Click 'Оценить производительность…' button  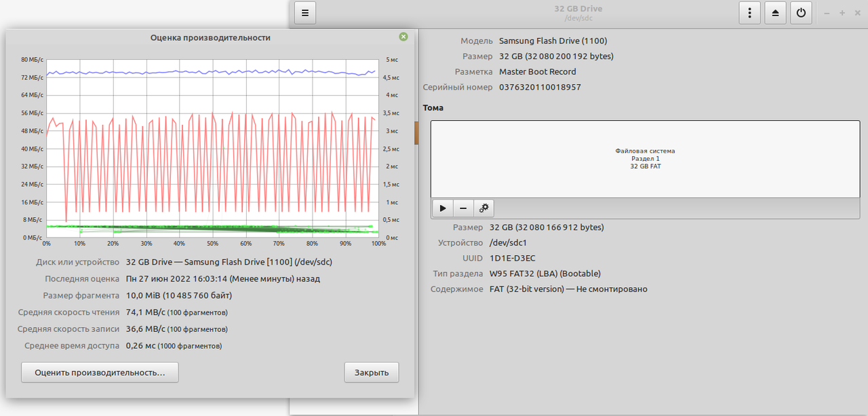coord(100,373)
